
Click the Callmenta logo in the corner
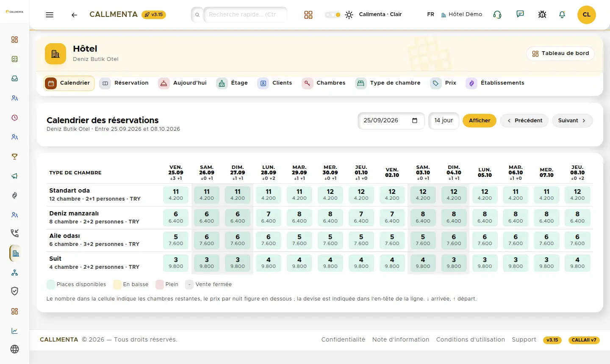(x=15, y=12)
